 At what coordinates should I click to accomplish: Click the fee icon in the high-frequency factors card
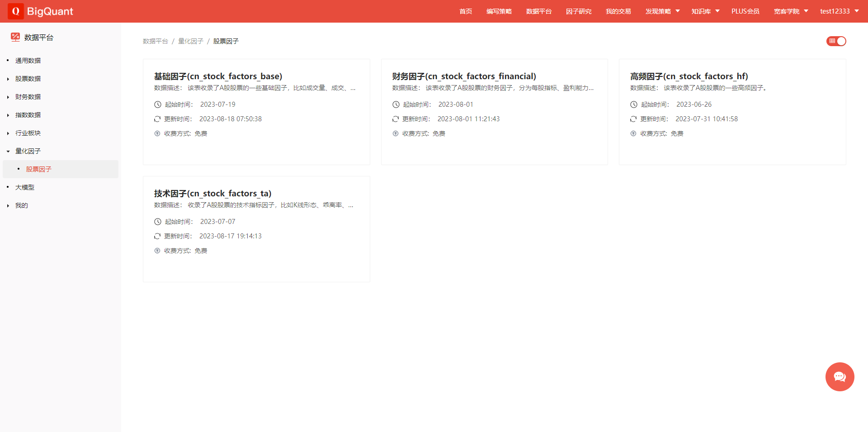633,133
